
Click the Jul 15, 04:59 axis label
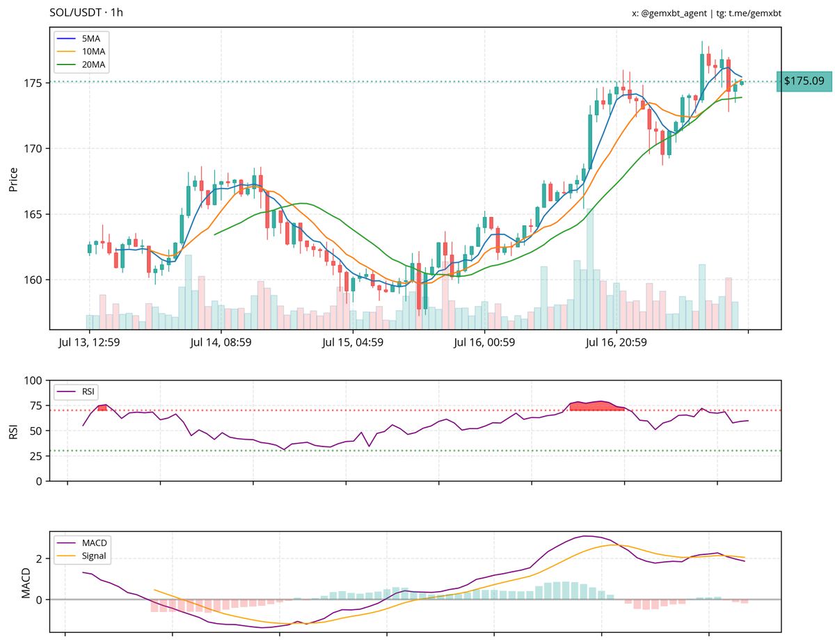353,342
